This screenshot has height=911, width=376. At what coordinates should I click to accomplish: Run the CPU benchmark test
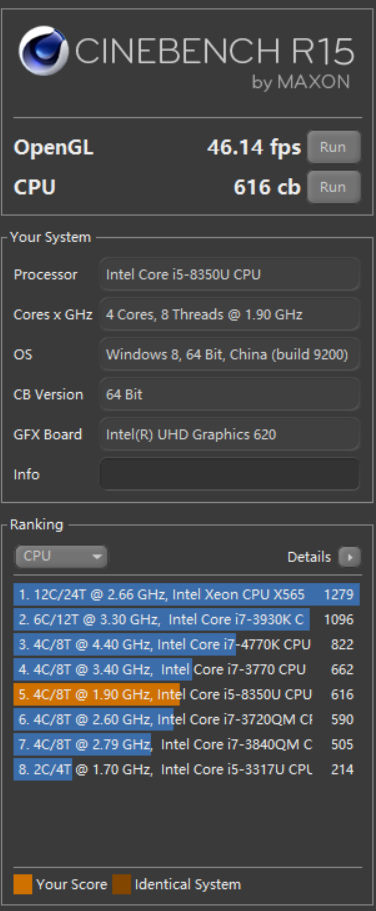[334, 187]
